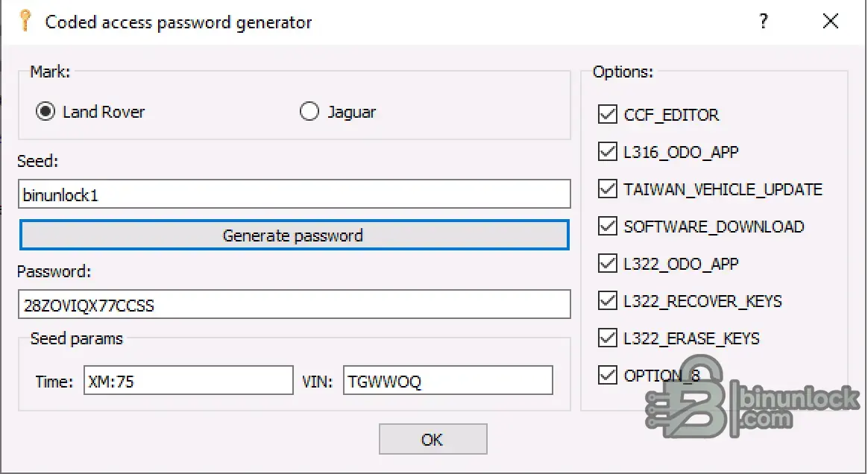Select the Land Rover radio button

pos(45,112)
